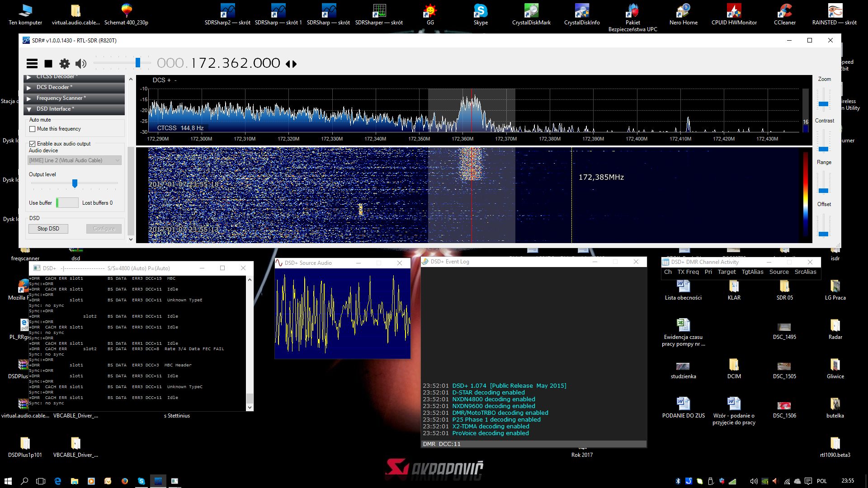Uncheck Enable aux audio output

[33, 144]
